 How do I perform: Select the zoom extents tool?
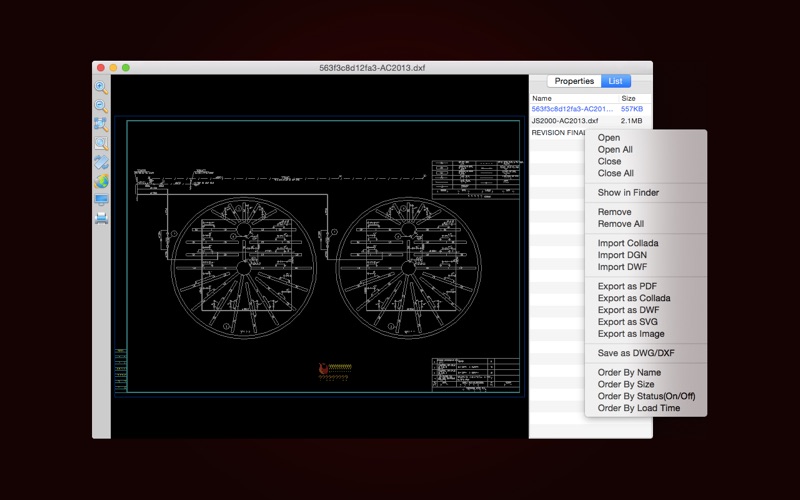(101, 125)
